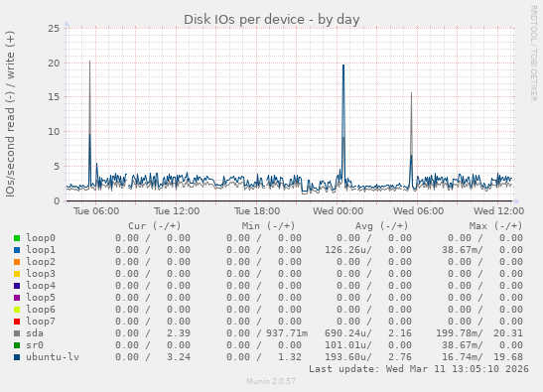The width and height of the screenshot is (543, 392).
Task: Click the ubuntu-lv current write 3.24
Action: tap(179, 356)
